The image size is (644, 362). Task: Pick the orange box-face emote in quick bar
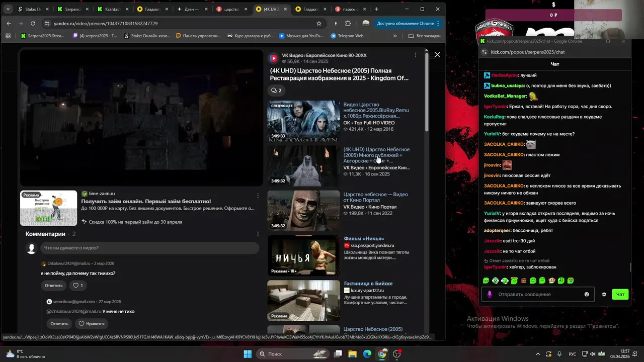pyautogui.click(x=524, y=281)
